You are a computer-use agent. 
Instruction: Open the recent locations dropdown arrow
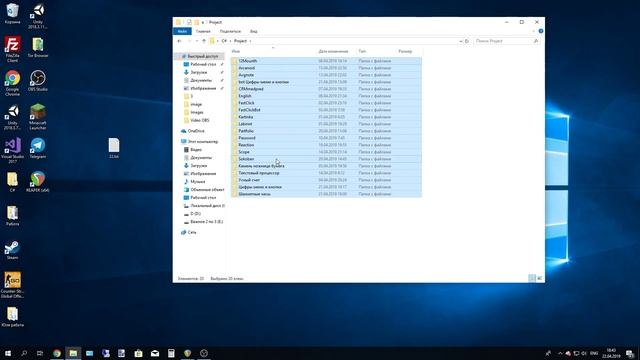pyautogui.click(x=197, y=41)
